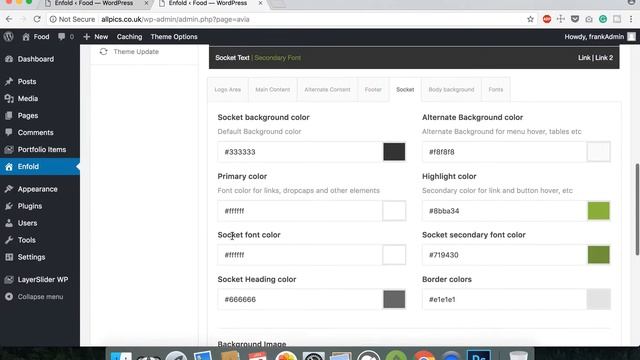Switch to the Alternate Content tab
Viewport: 640px width, 360px height.
pyautogui.click(x=327, y=89)
